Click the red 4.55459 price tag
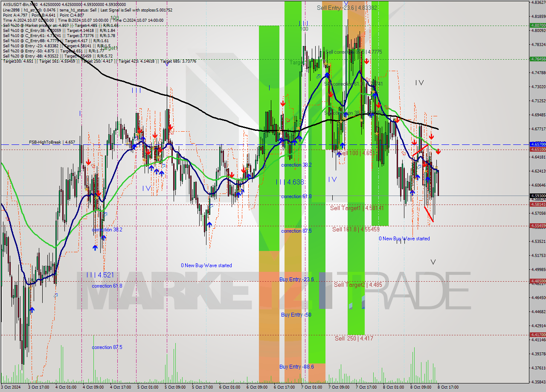This screenshot has height=392, width=546. (x=537, y=225)
